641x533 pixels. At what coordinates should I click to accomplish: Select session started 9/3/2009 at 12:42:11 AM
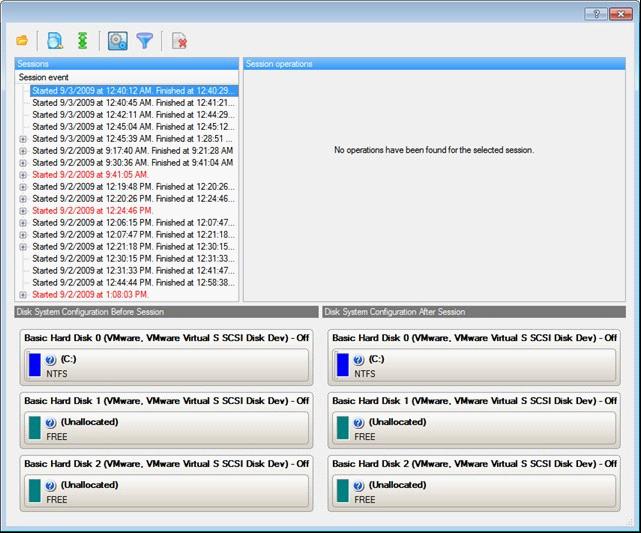132,115
